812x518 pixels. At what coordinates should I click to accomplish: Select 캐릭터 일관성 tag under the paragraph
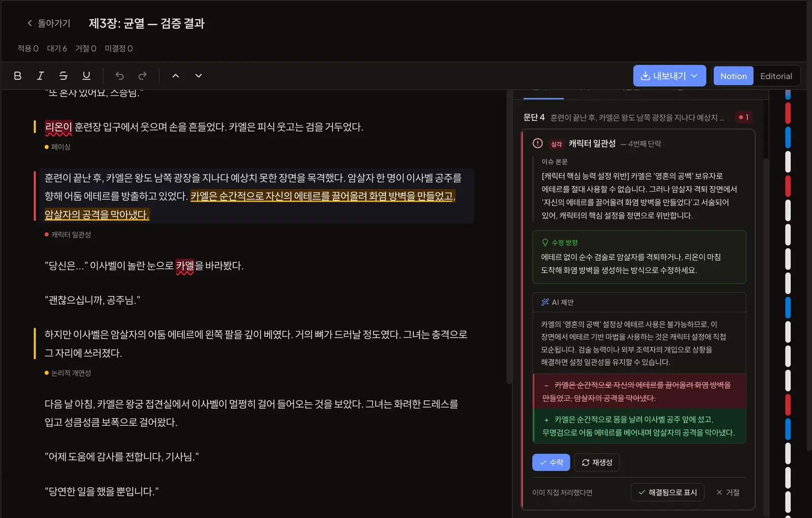(x=67, y=234)
